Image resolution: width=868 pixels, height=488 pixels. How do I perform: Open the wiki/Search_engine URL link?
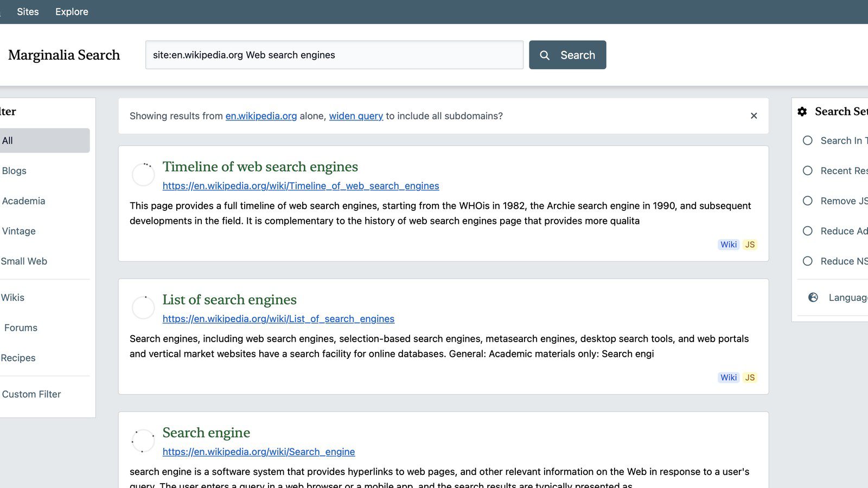pyautogui.click(x=259, y=452)
